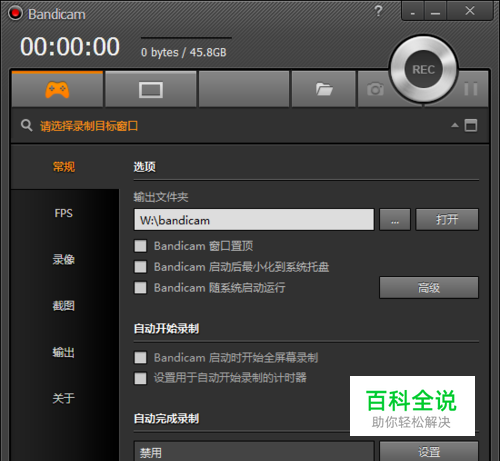The height and width of the screenshot is (461, 500).
Task: Check Bandicam 随系统启动运行 option
Action: click(x=140, y=288)
